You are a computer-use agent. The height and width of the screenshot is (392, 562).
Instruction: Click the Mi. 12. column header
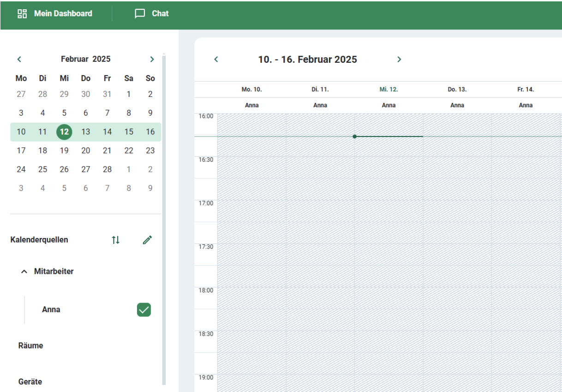point(389,89)
